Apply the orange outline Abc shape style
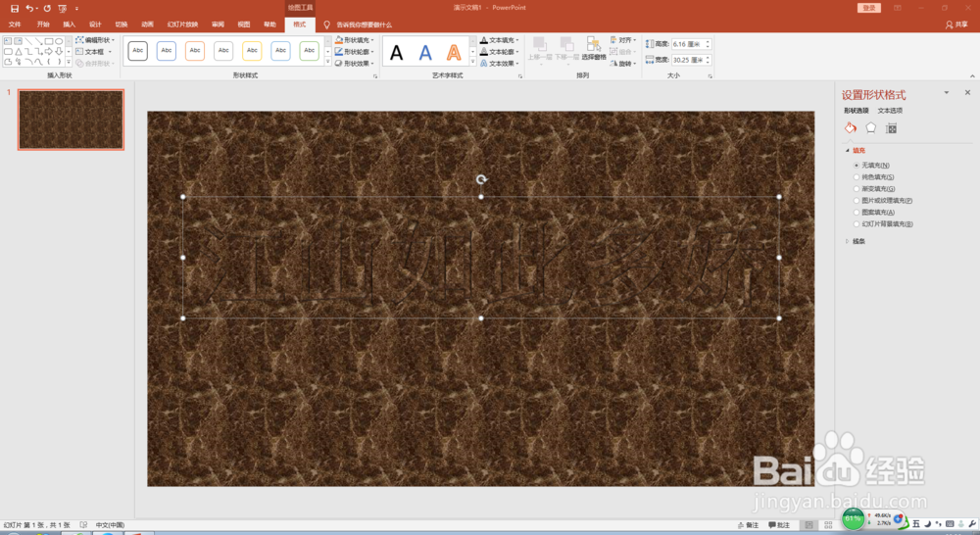 pos(195,51)
